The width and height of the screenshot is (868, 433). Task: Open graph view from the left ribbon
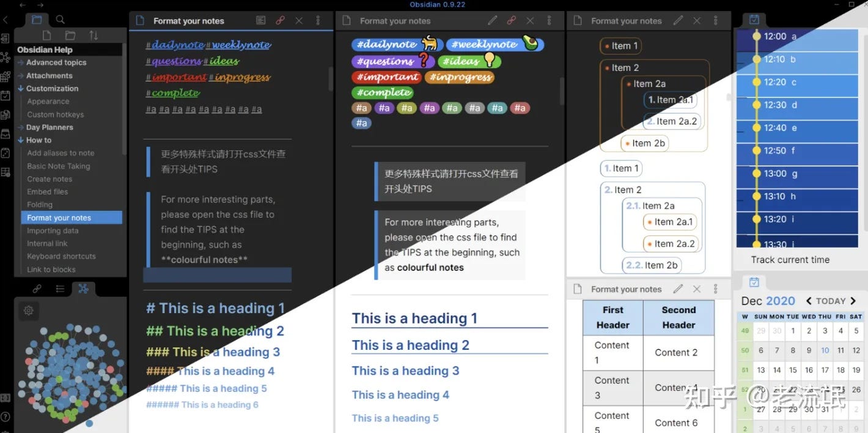click(6, 57)
